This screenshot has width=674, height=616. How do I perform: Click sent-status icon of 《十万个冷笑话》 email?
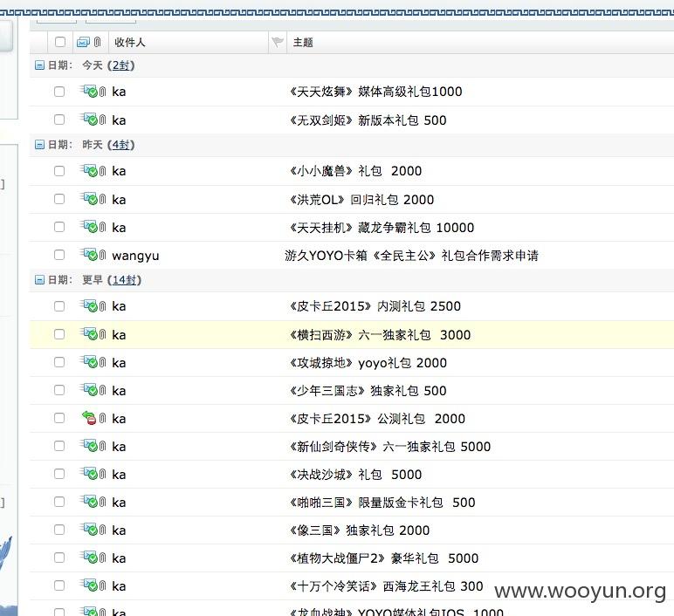click(x=90, y=585)
